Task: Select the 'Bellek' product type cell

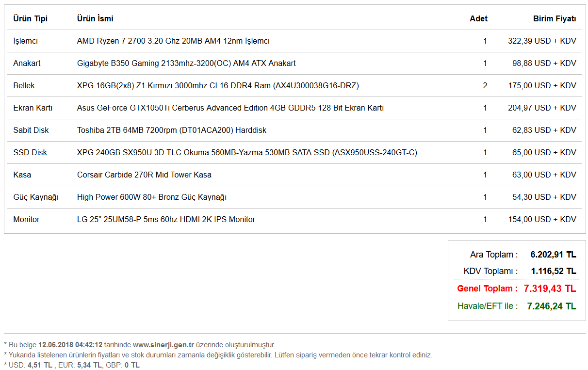Action: click(x=24, y=86)
